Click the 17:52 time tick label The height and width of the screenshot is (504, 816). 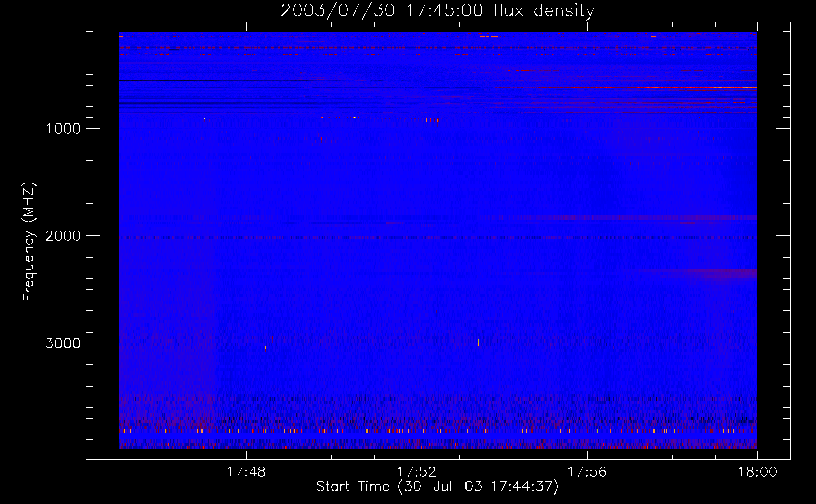[x=417, y=472]
